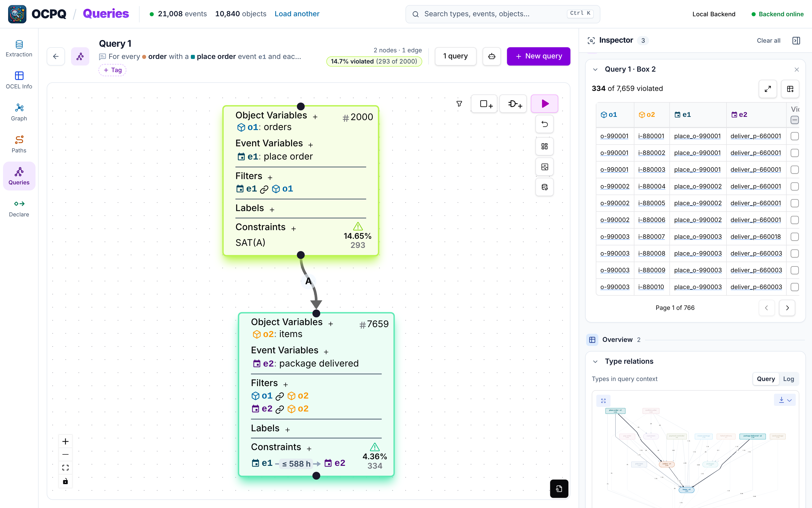Check the row with i-880007
This screenshot has width=812, height=508.
794,237
